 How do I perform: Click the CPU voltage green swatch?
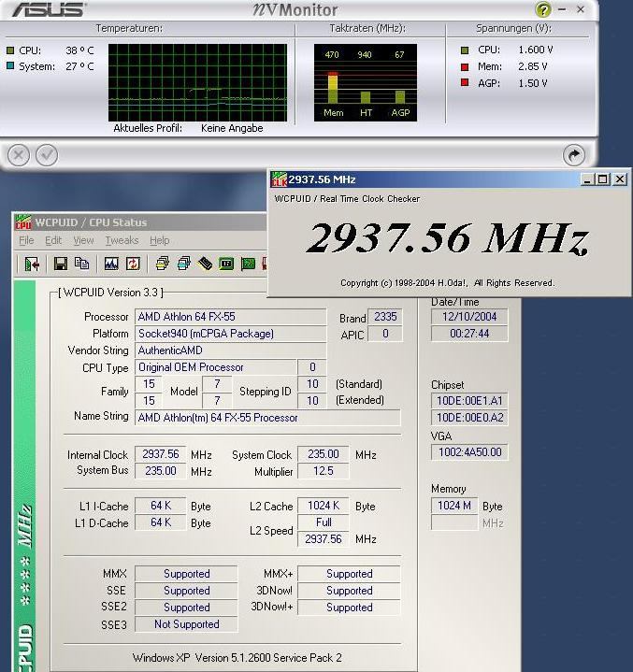(x=465, y=50)
